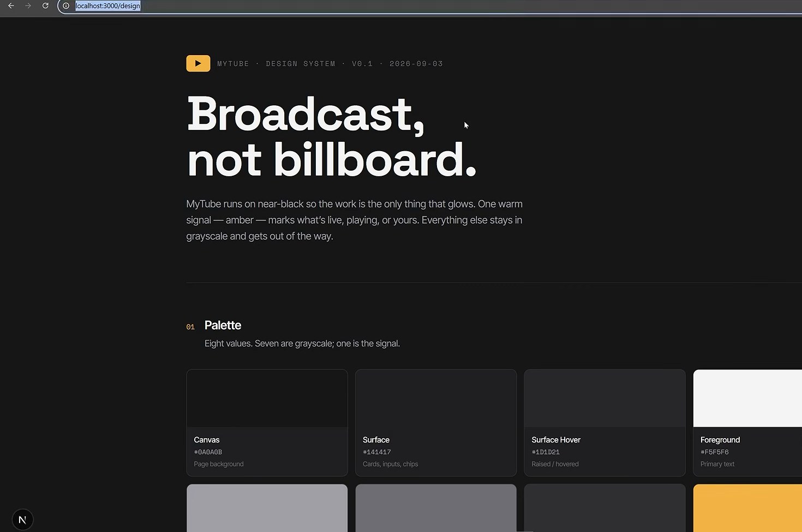Click the 'Raised / hovered' caption
Viewport: 802px width, 532px height.
555,464
